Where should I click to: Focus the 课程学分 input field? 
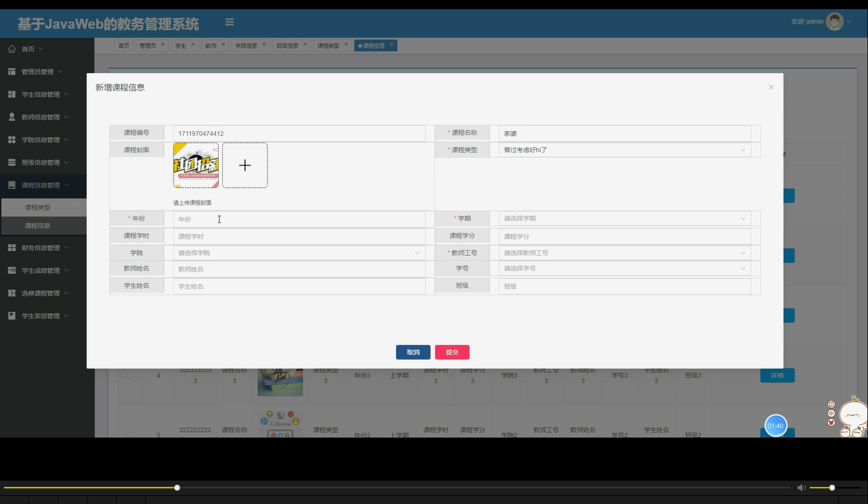(x=625, y=237)
